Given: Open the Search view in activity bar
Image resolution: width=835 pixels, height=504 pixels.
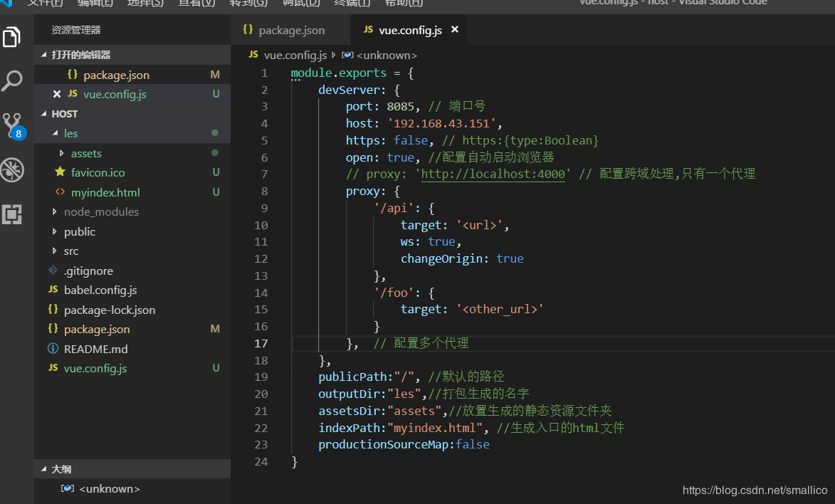Looking at the screenshot, I should 11,81.
